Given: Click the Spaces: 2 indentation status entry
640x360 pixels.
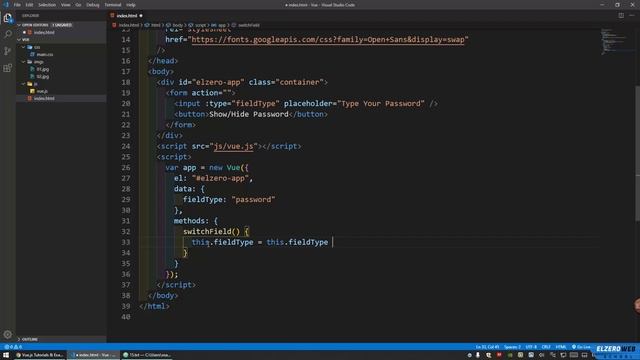Looking at the screenshot, I should [512, 347].
